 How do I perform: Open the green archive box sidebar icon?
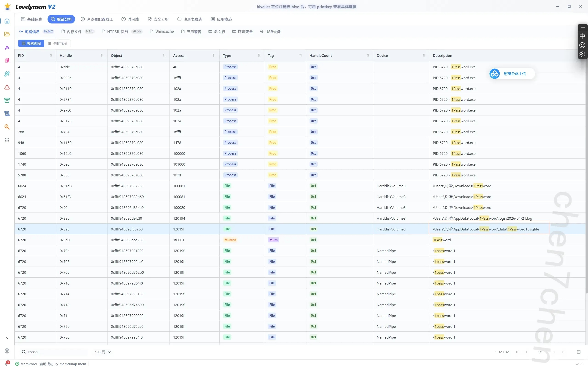click(7, 100)
